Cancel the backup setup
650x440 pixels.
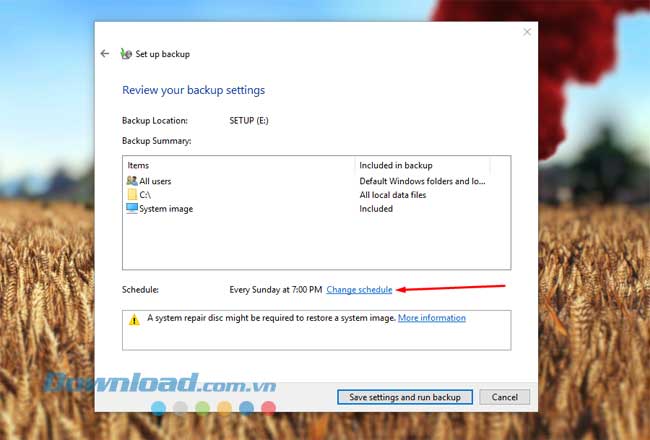(504, 397)
